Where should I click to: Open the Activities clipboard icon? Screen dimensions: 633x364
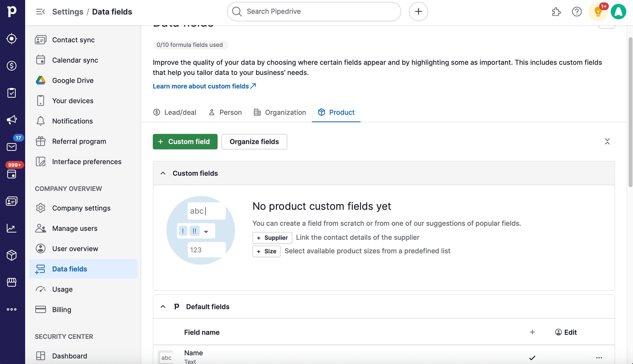[x=12, y=93]
